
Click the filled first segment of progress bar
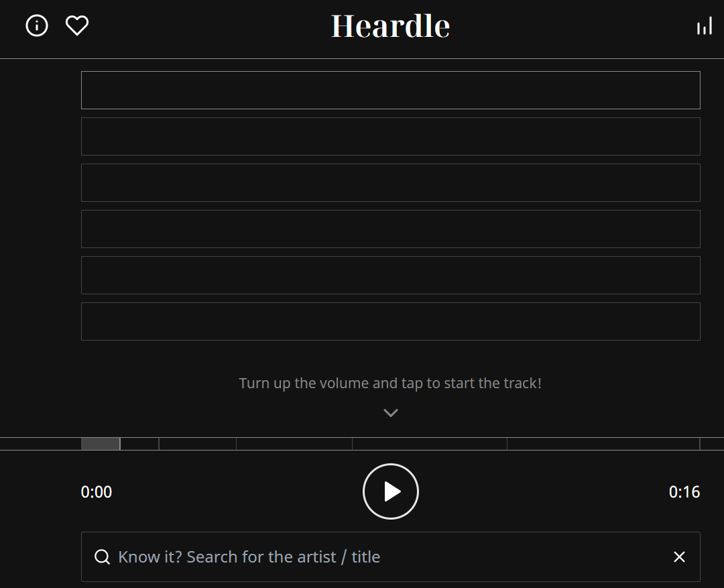pos(101,444)
